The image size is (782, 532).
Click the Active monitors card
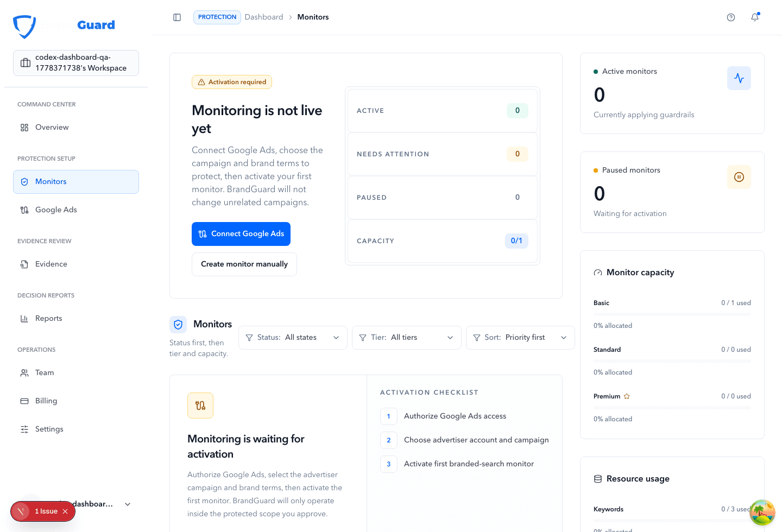click(672, 93)
